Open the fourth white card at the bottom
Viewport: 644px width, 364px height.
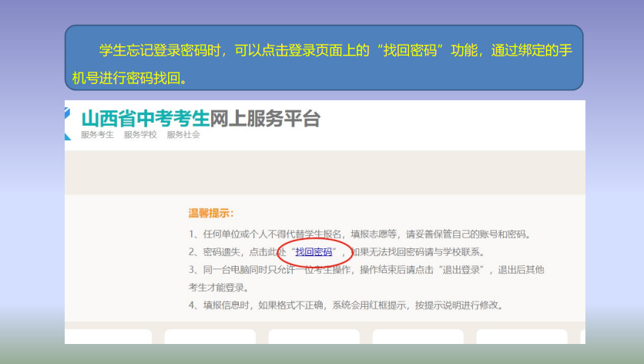(418, 336)
